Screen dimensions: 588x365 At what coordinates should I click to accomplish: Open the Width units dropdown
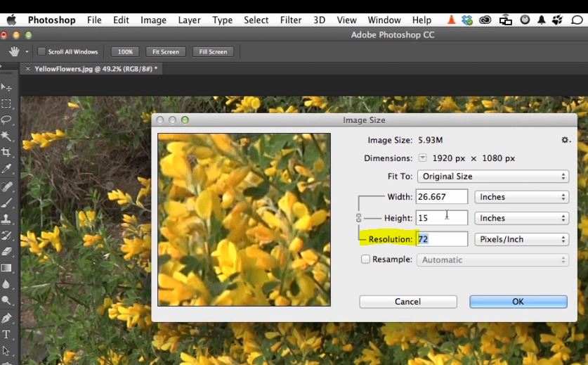point(521,197)
